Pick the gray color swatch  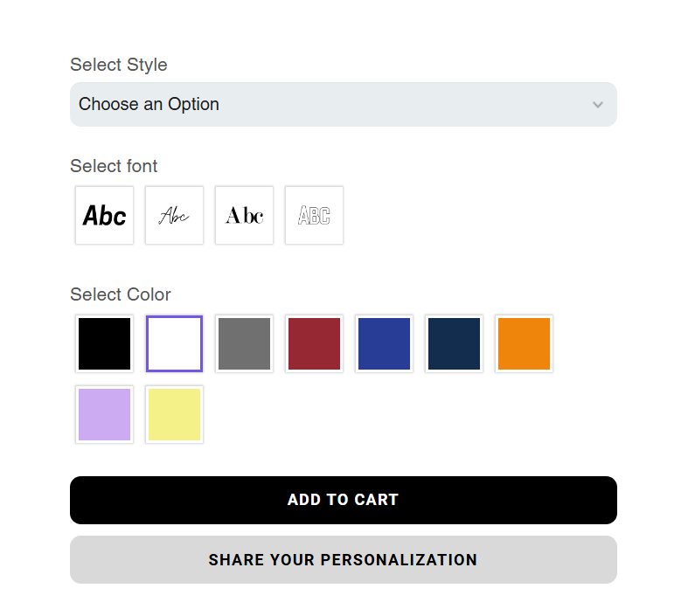pyautogui.click(x=245, y=344)
